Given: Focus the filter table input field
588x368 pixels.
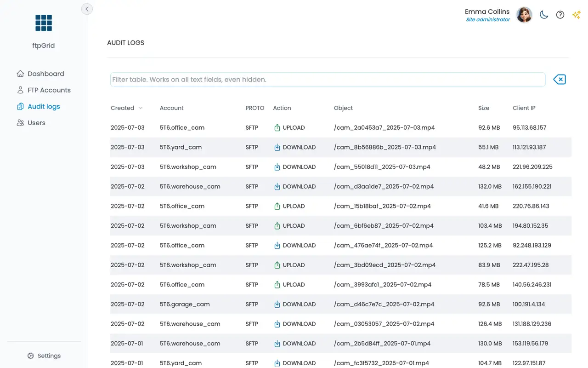Looking at the screenshot, I should 328,80.
